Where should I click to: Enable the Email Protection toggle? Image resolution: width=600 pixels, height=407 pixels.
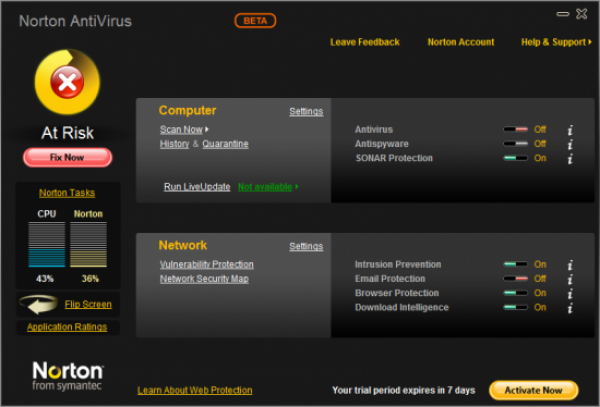click(515, 278)
